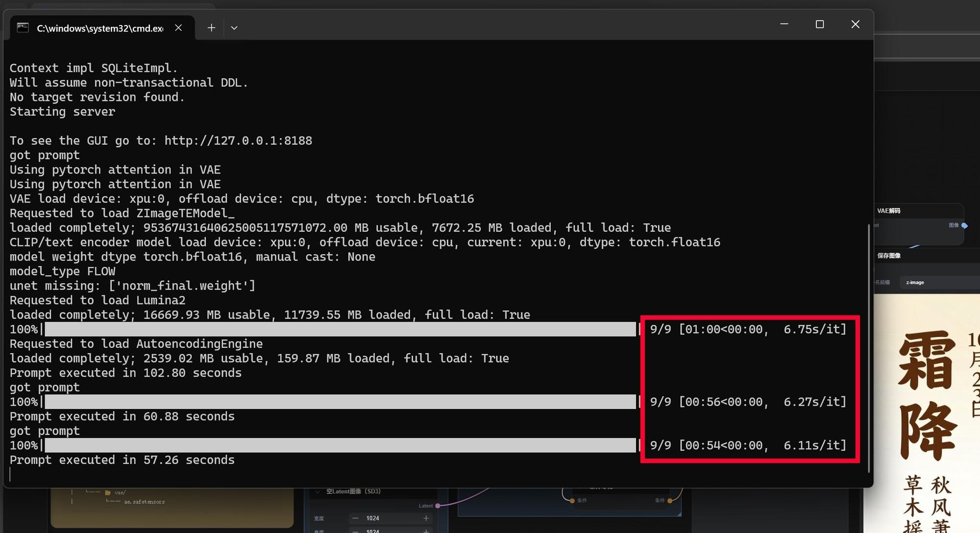
Task: Collapse the 空Latent图像 (SD3) node
Action: click(318, 491)
